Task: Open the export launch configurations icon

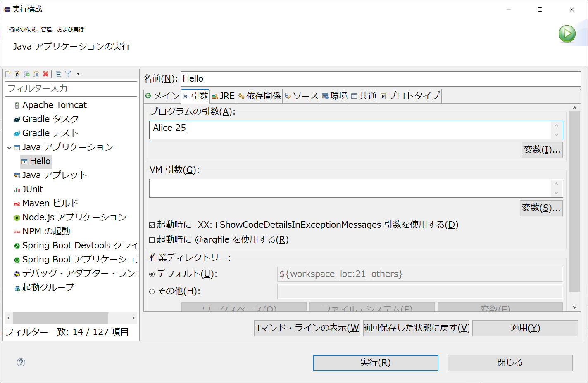Action: [26, 74]
